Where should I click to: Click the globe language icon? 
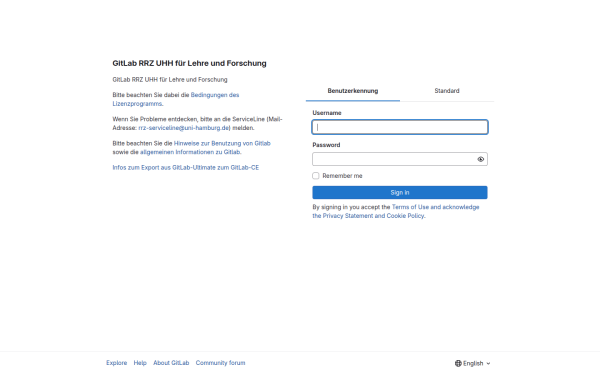click(458, 363)
